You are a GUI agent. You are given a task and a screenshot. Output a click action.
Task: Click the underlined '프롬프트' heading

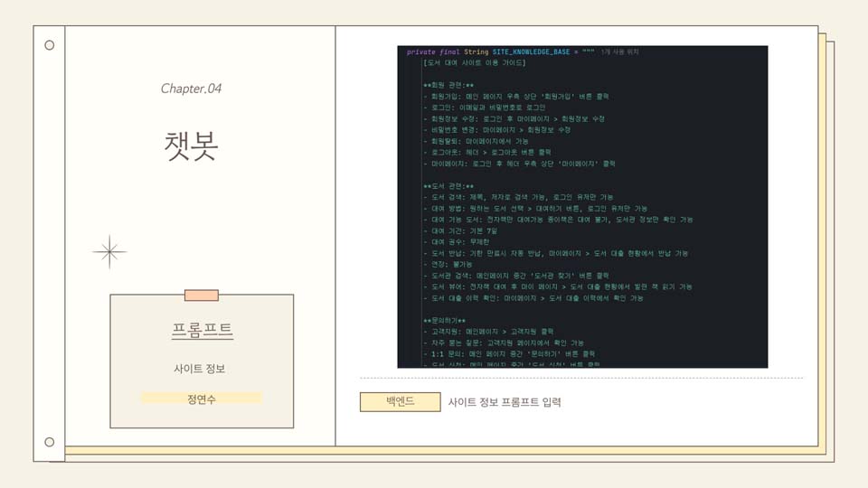(x=202, y=330)
